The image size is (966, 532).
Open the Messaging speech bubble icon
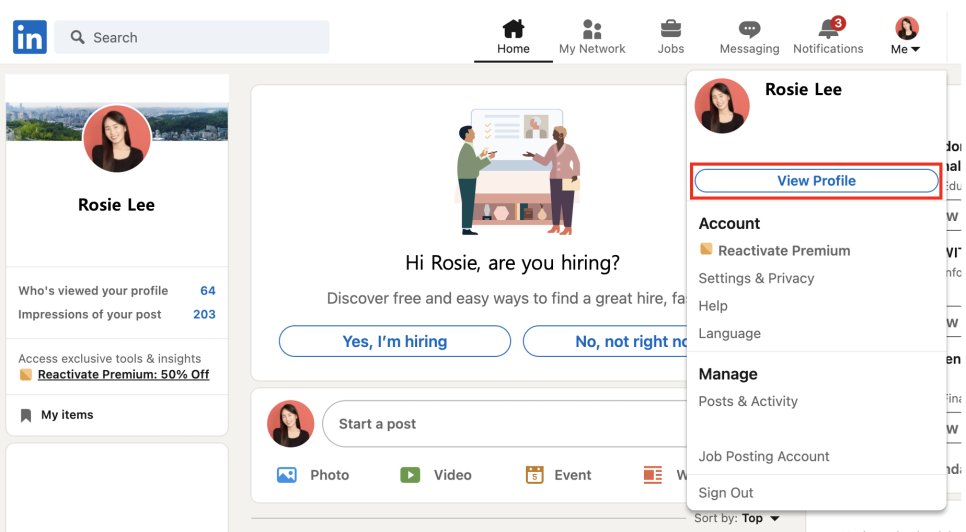tap(749, 29)
